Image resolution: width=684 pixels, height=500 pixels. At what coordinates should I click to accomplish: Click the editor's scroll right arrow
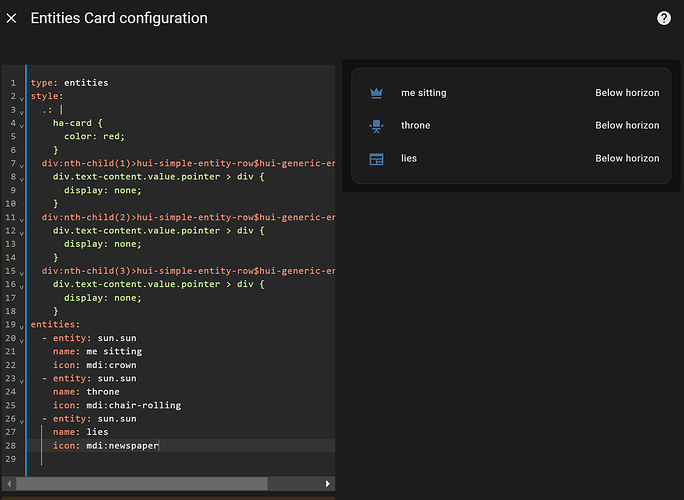click(x=328, y=484)
